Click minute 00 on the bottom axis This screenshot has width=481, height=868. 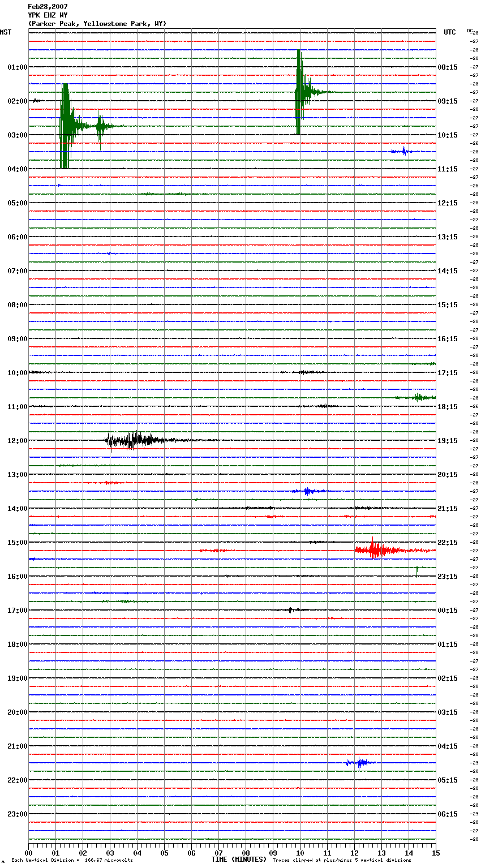[28, 853]
